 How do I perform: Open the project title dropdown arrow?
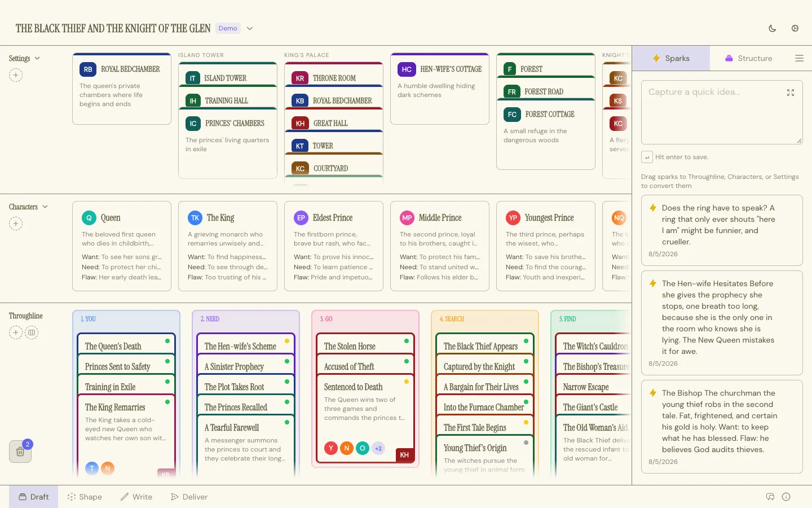click(250, 28)
